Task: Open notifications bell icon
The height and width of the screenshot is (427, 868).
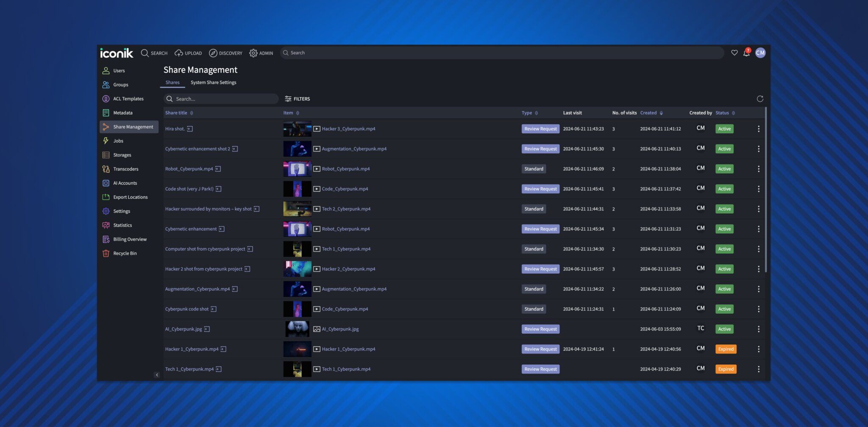Action: (746, 53)
